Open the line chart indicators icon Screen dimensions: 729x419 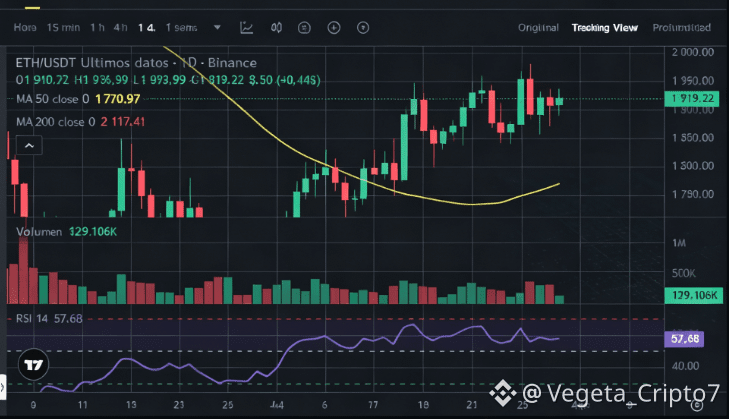click(x=246, y=27)
